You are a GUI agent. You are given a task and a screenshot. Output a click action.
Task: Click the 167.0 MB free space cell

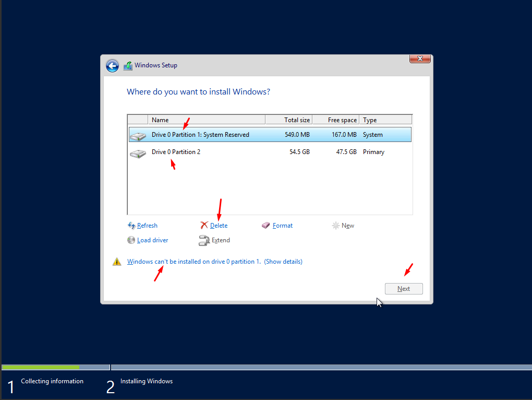(344, 135)
